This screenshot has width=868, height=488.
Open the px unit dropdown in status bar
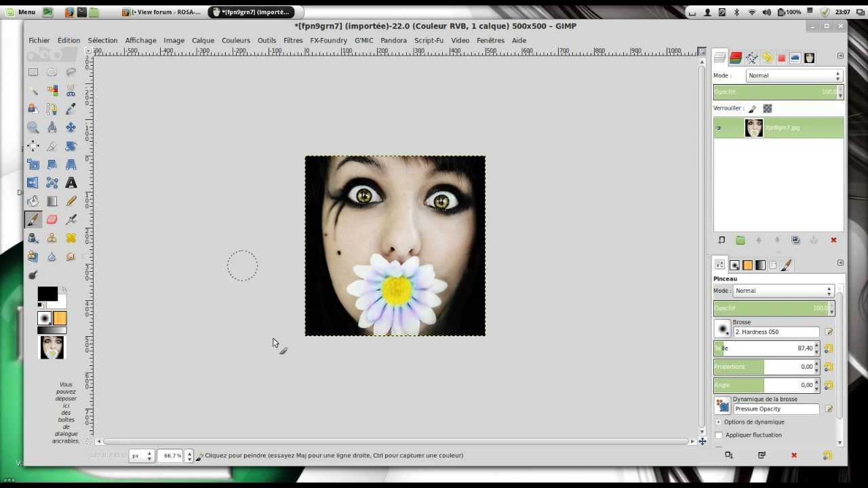point(141,455)
